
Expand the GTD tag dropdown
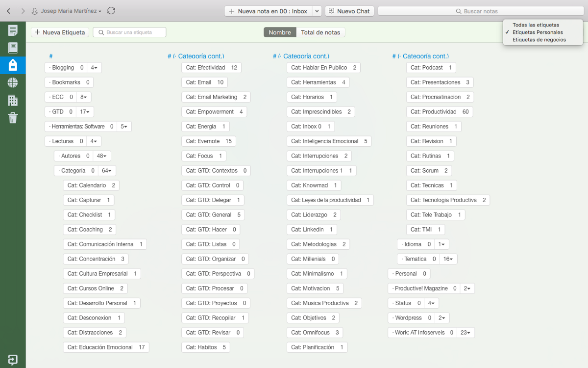click(x=84, y=111)
